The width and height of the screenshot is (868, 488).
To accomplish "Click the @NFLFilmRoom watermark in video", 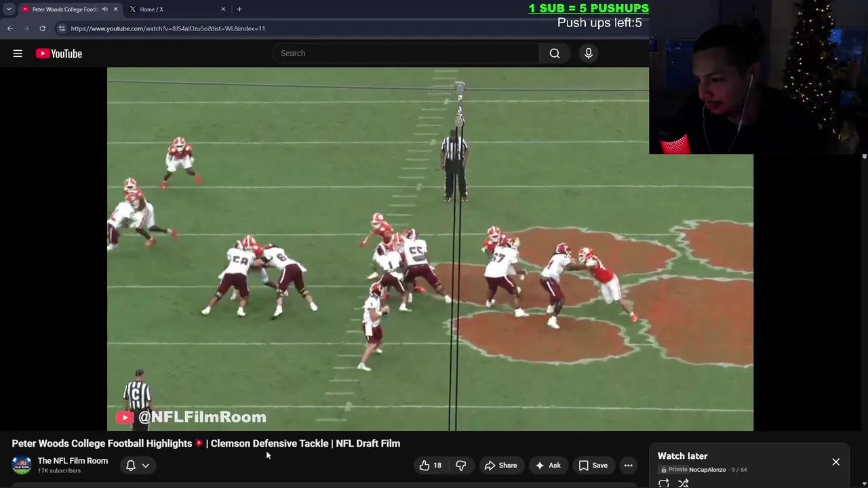I will click(191, 418).
